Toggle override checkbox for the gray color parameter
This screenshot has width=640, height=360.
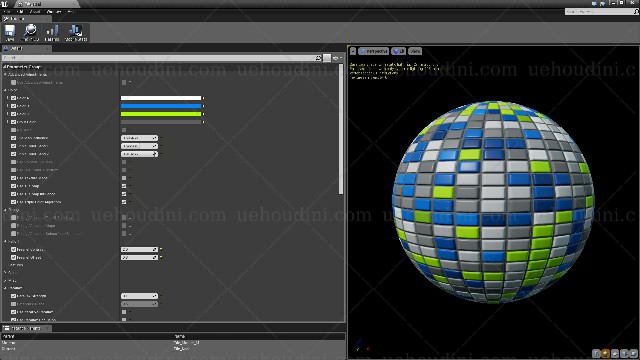point(13,122)
